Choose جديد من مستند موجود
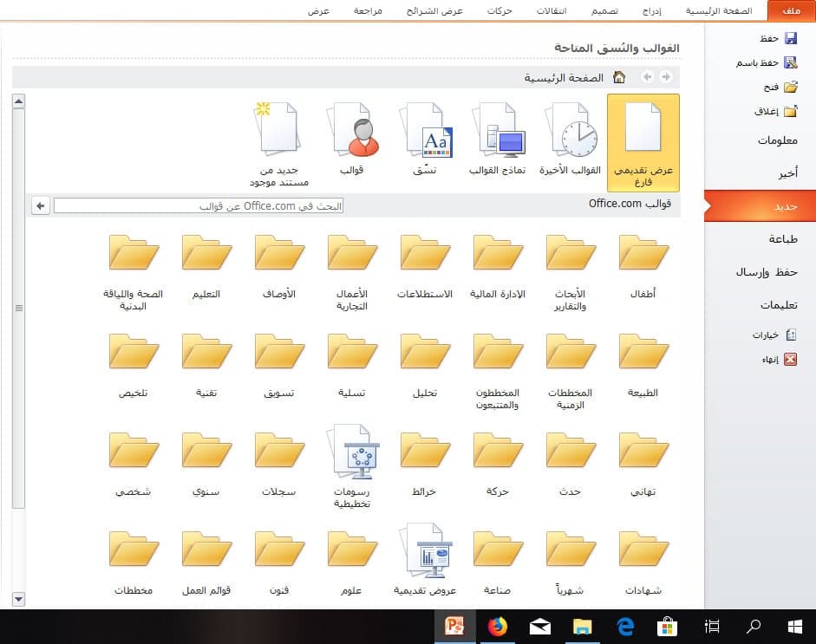The width and height of the screenshot is (816, 644). [279, 144]
